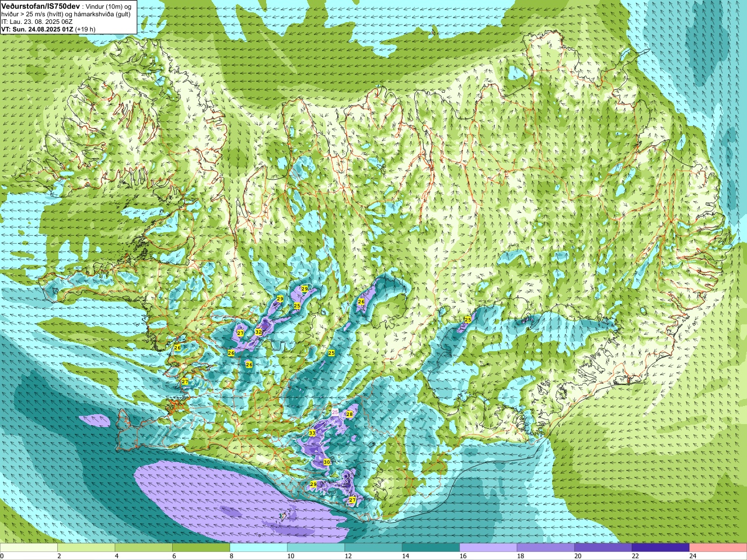
Task: Click the legend tick number 0
Action: [2, 556]
